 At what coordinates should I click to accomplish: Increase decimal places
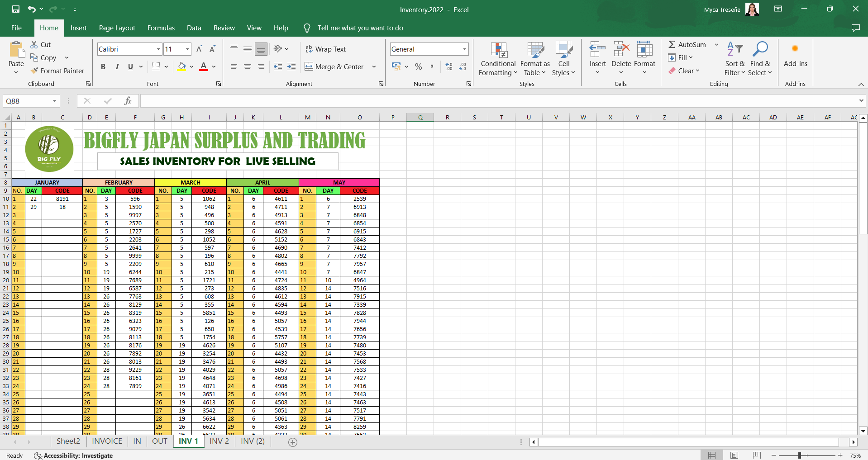[449, 66]
